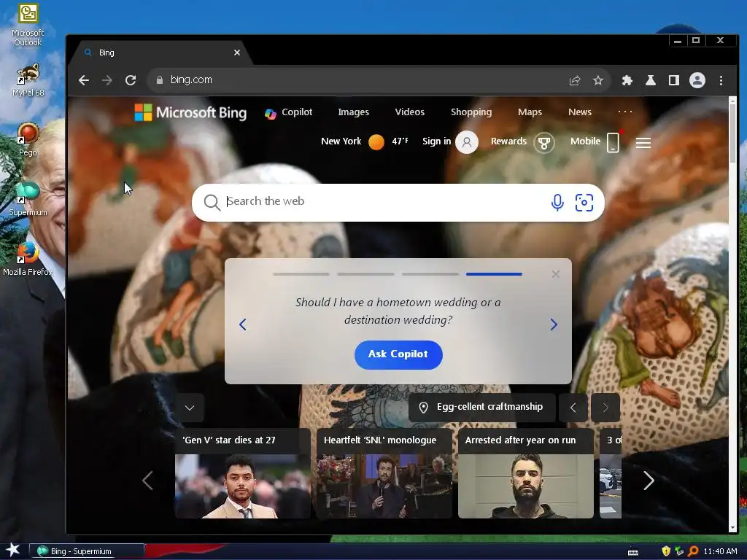This screenshot has width=747, height=560.
Task: Slide news carousel to the right
Action: click(649, 481)
